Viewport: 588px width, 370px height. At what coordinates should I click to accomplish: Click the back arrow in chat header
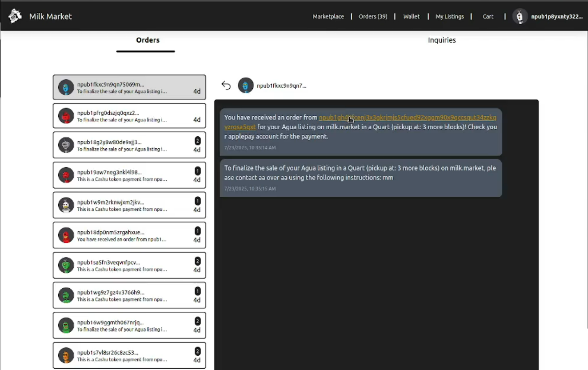(x=226, y=85)
